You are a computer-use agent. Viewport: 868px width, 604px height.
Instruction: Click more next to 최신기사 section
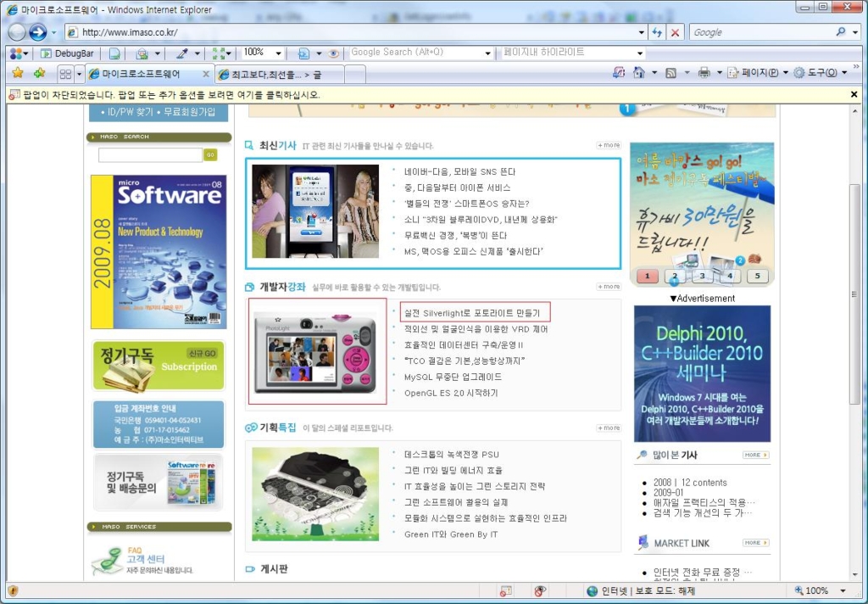[x=609, y=145]
